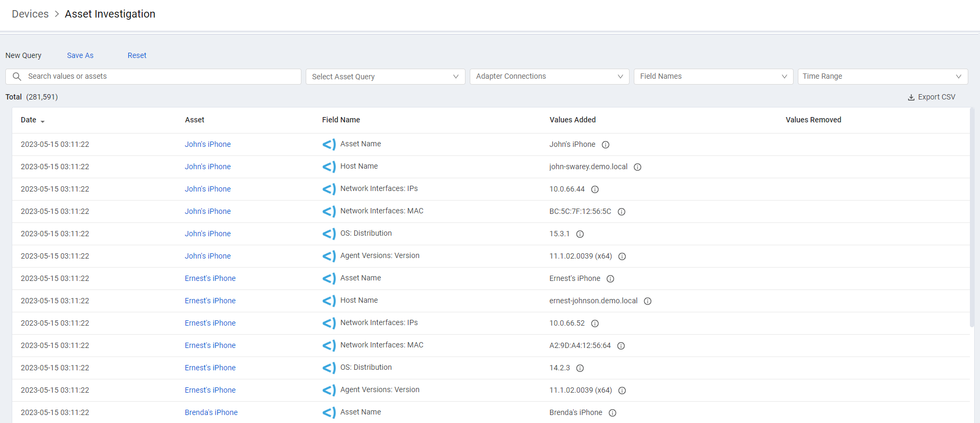Screen dimensions: 980x423
Task: Open the Select Asset Query dropdown
Action: 386,77
